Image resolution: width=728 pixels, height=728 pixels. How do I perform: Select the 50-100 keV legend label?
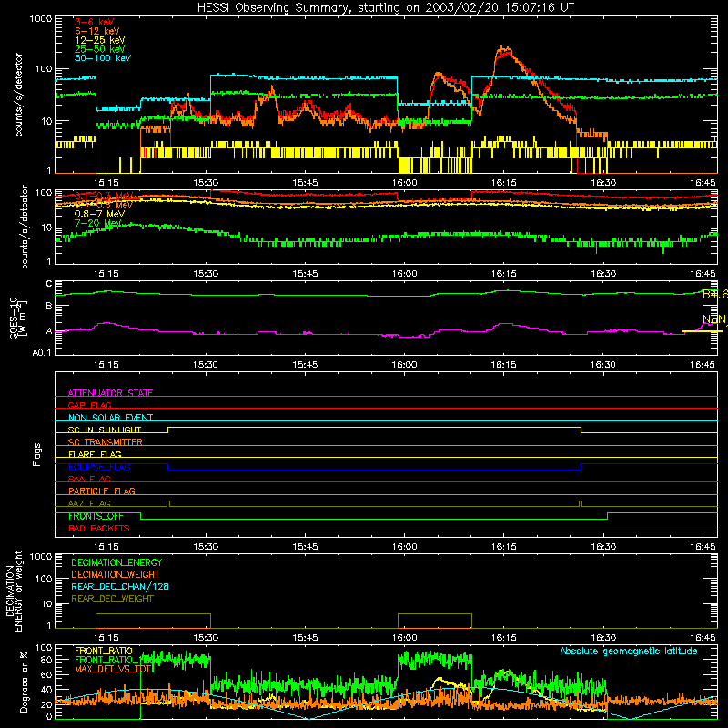103,57
